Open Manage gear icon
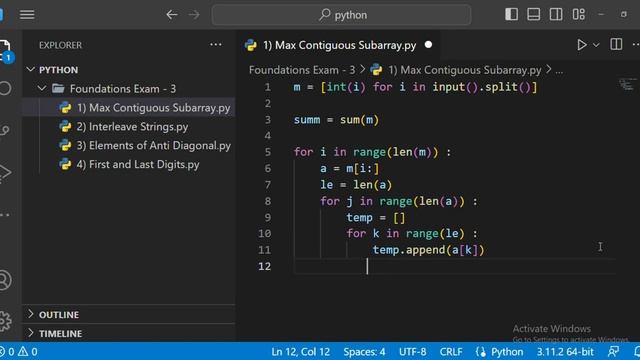 pos(5,321)
